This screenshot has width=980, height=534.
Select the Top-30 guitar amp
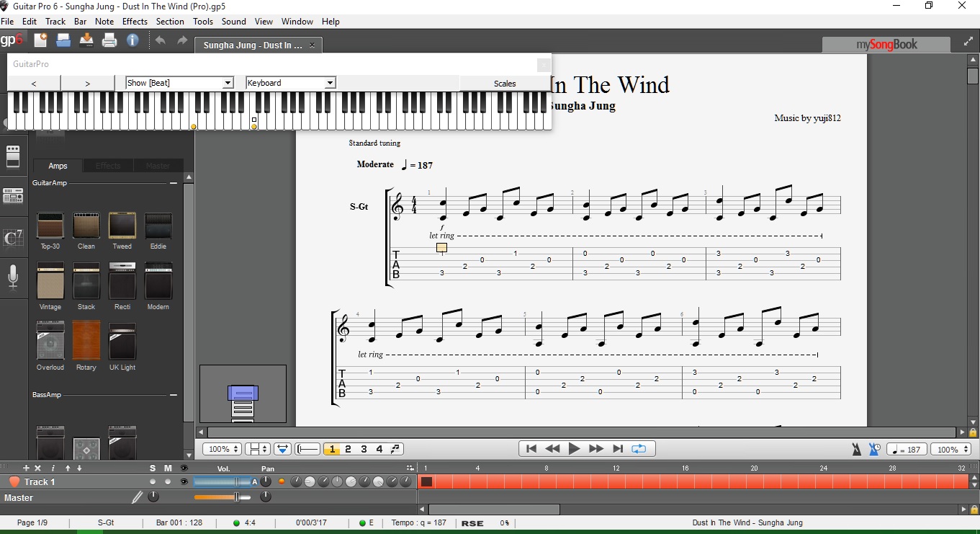[50, 226]
